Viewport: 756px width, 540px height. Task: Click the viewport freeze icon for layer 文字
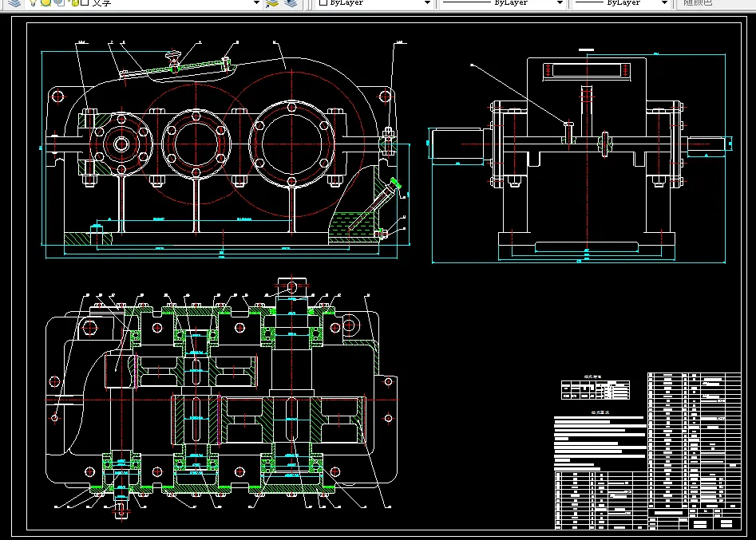(59, 3)
